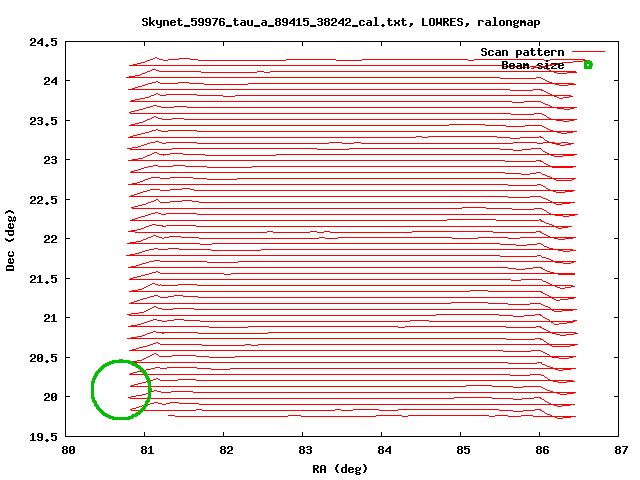Click the 85 tick label on RA axis

click(x=463, y=450)
